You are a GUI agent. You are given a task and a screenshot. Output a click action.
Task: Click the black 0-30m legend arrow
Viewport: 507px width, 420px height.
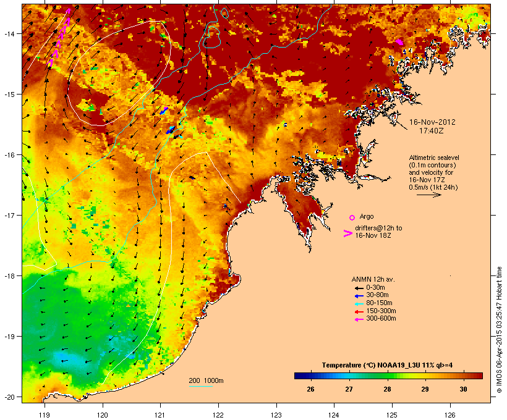[x=359, y=288]
